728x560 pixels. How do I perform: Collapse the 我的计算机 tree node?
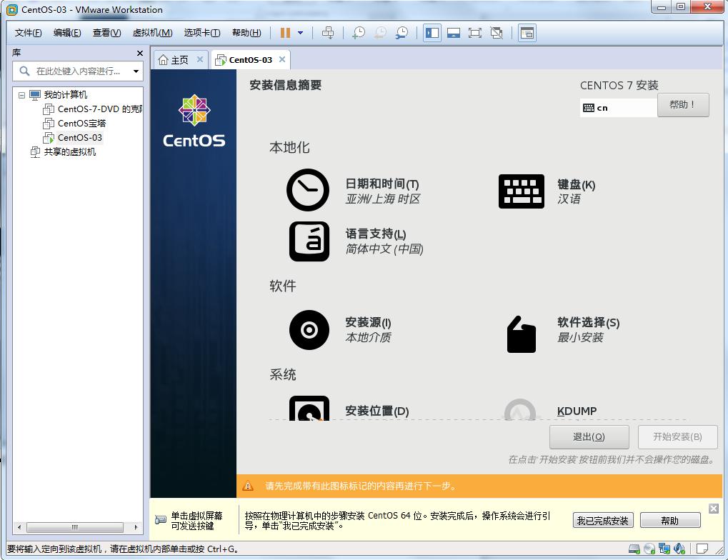(21, 95)
